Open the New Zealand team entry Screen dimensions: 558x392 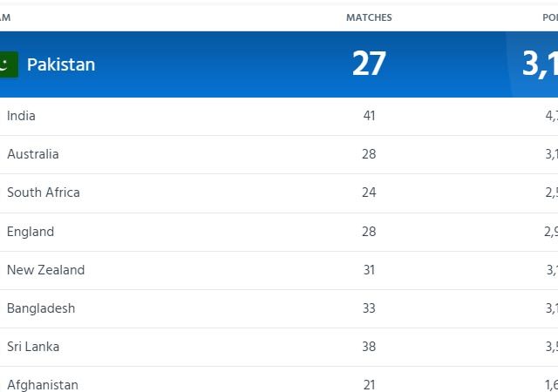pyautogui.click(x=46, y=270)
